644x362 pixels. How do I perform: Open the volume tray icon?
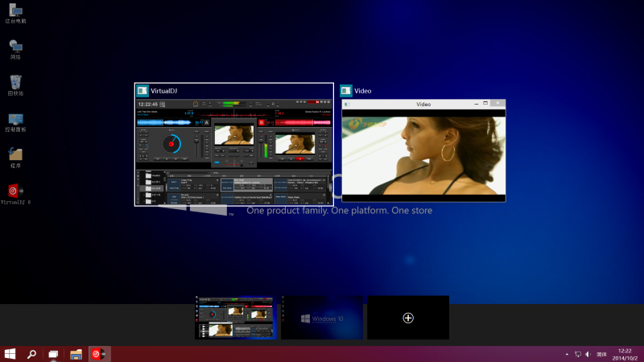click(x=588, y=354)
